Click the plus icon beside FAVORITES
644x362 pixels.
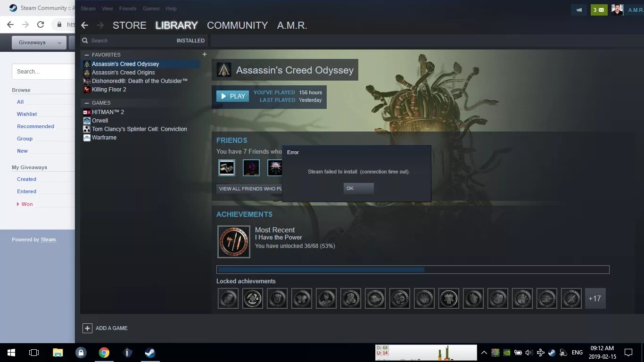(x=204, y=55)
